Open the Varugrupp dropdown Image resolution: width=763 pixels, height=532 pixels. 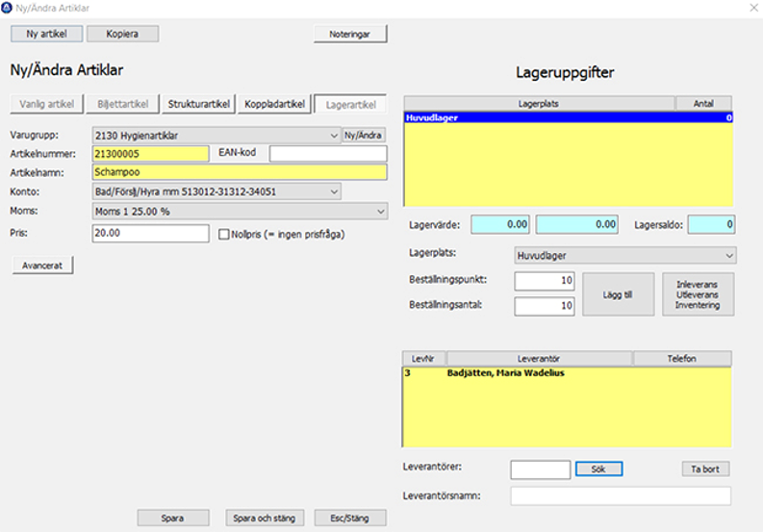[216, 136]
